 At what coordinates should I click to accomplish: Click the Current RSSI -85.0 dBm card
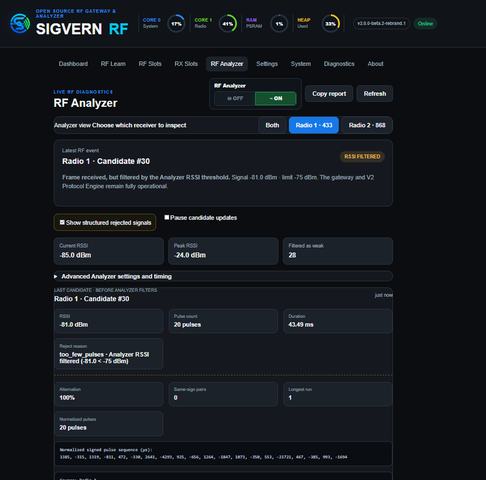tap(109, 251)
